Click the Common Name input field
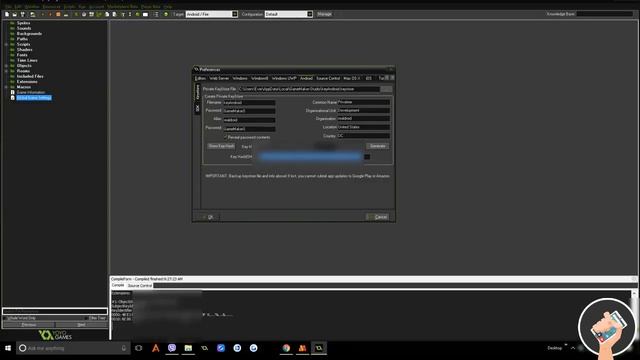Image resolution: width=640 pixels, height=360 pixels. (x=363, y=102)
